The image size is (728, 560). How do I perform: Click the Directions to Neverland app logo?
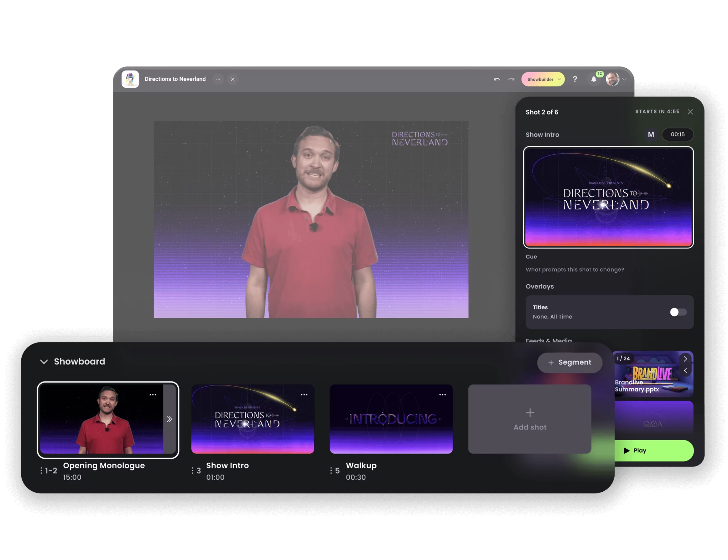(130, 79)
